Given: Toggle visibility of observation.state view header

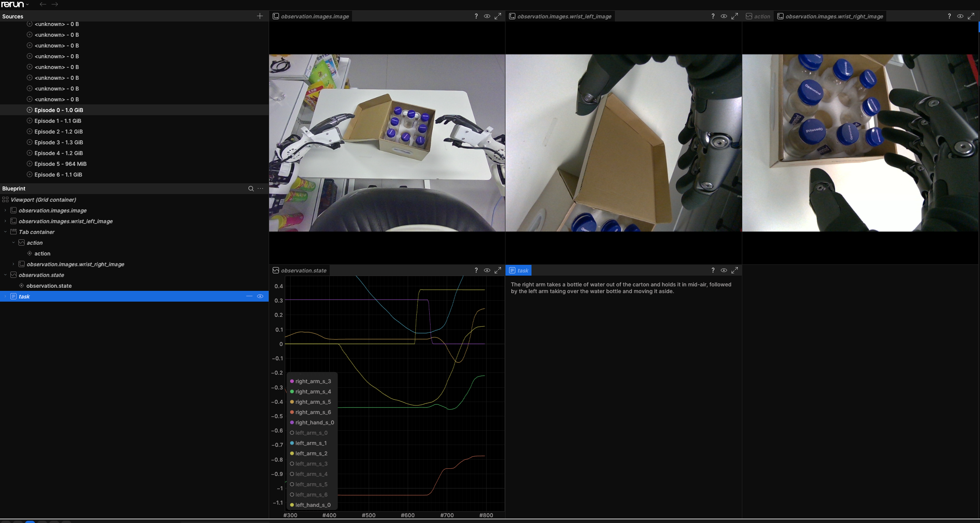Looking at the screenshot, I should pyautogui.click(x=487, y=270).
